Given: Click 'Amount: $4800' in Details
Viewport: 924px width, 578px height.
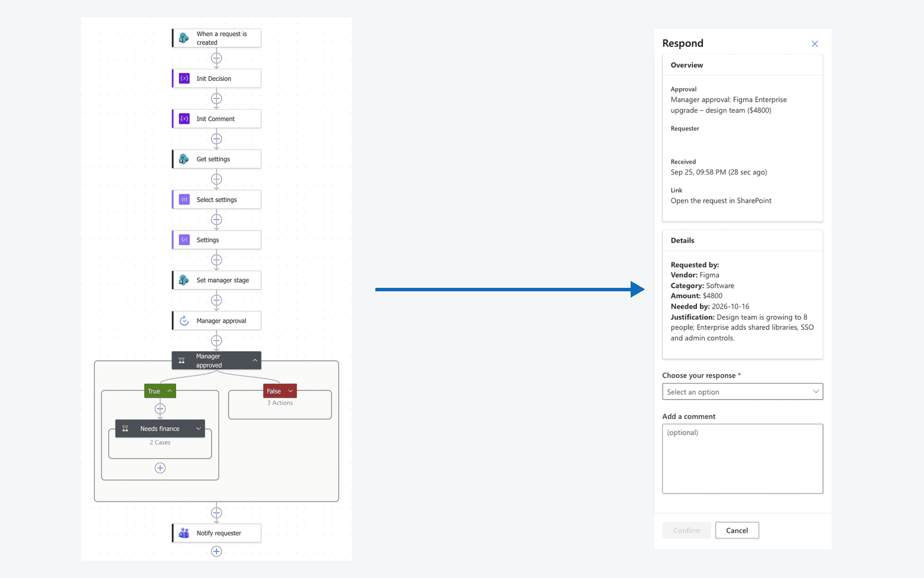Looking at the screenshot, I should click(x=696, y=296).
